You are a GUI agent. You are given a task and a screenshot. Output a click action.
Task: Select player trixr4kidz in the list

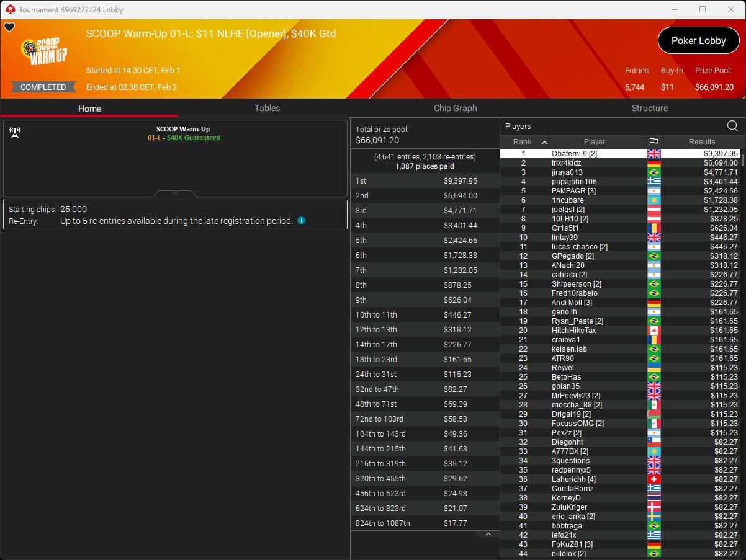point(566,163)
